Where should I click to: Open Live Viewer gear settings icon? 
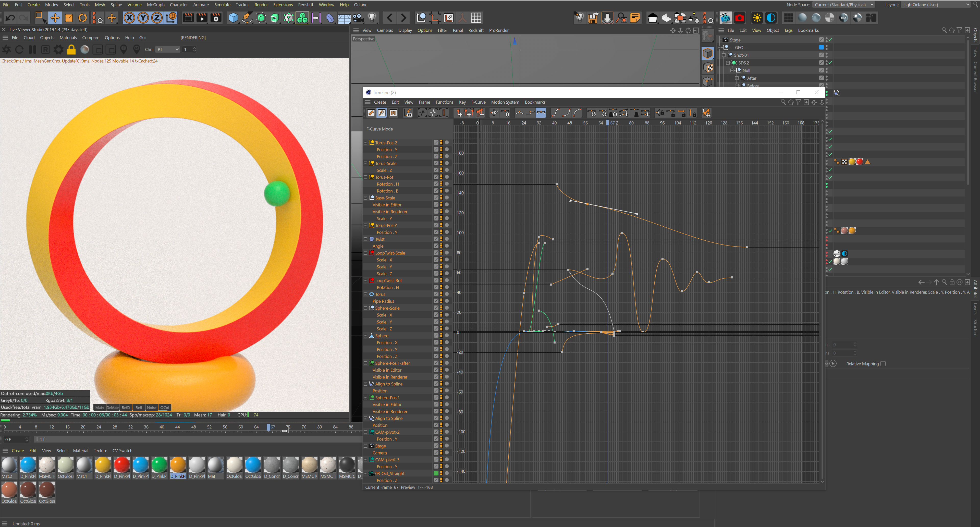pyautogui.click(x=58, y=50)
